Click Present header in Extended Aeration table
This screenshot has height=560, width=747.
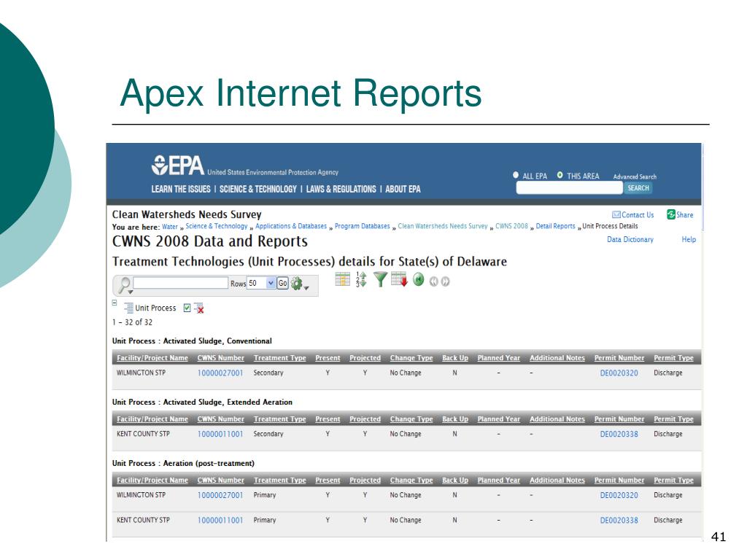[328, 419]
